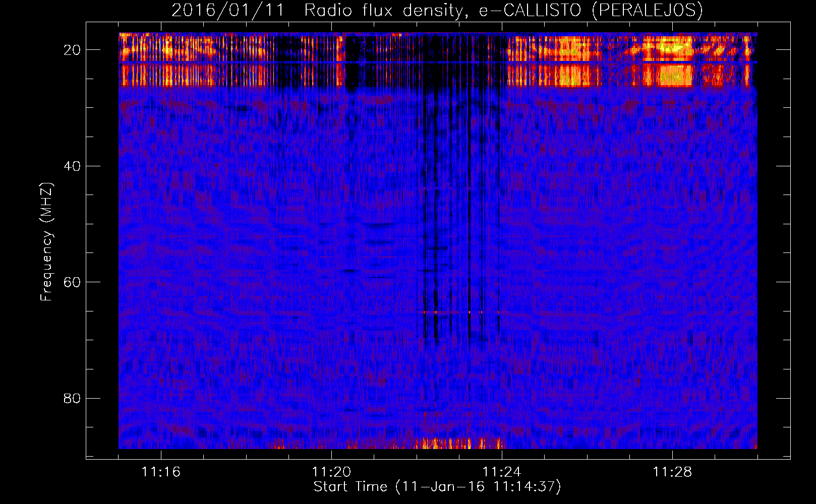Image resolution: width=816 pixels, height=504 pixels.
Task: Click the 11:24 time tick label
Action: (x=502, y=472)
